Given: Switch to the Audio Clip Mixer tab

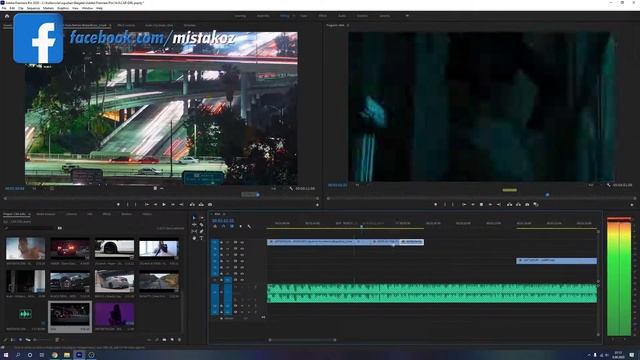Looking at the screenshot, I should coord(159,25).
